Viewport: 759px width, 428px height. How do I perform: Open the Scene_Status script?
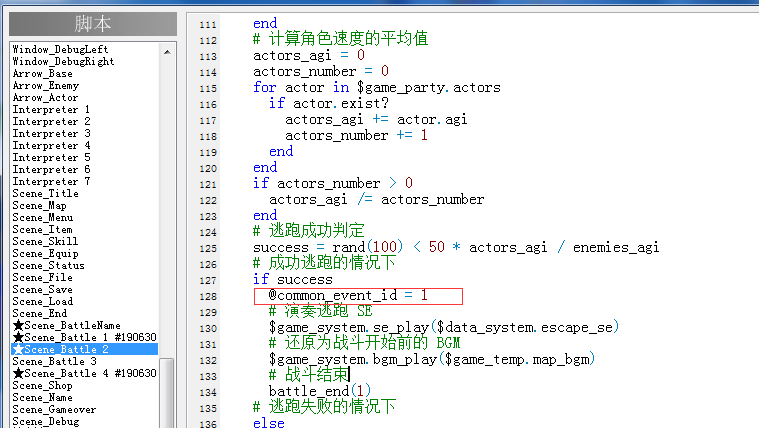(48, 266)
